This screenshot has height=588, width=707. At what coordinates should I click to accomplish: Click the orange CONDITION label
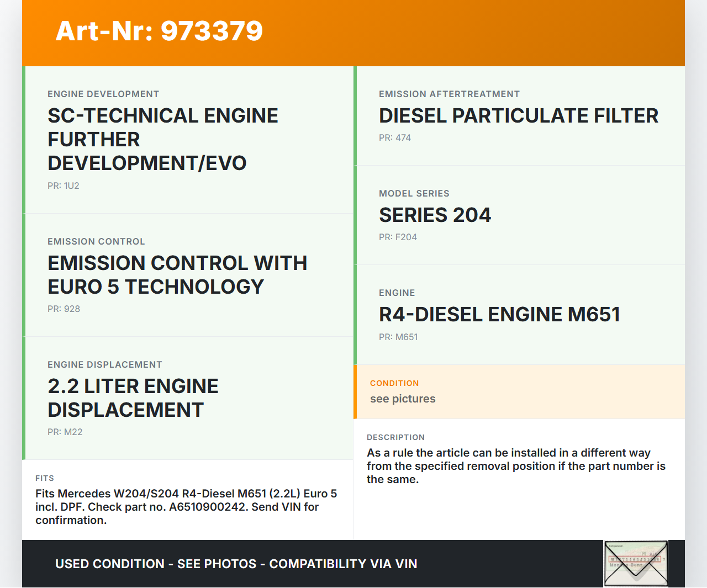point(394,383)
